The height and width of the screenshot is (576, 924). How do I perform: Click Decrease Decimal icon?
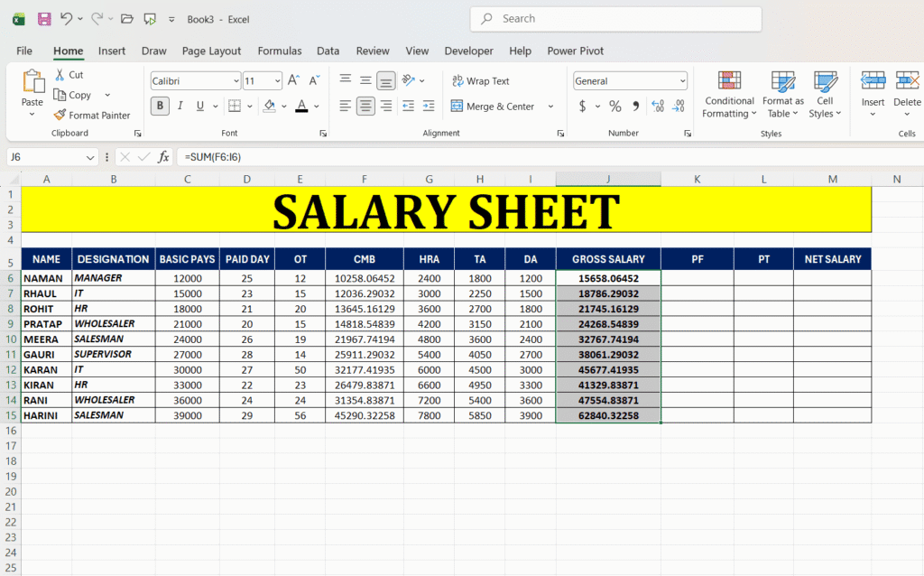(x=679, y=107)
